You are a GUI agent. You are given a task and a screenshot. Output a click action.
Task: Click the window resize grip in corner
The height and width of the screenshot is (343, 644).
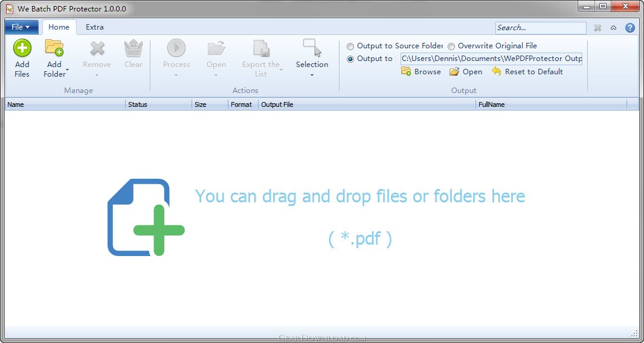pos(634,333)
